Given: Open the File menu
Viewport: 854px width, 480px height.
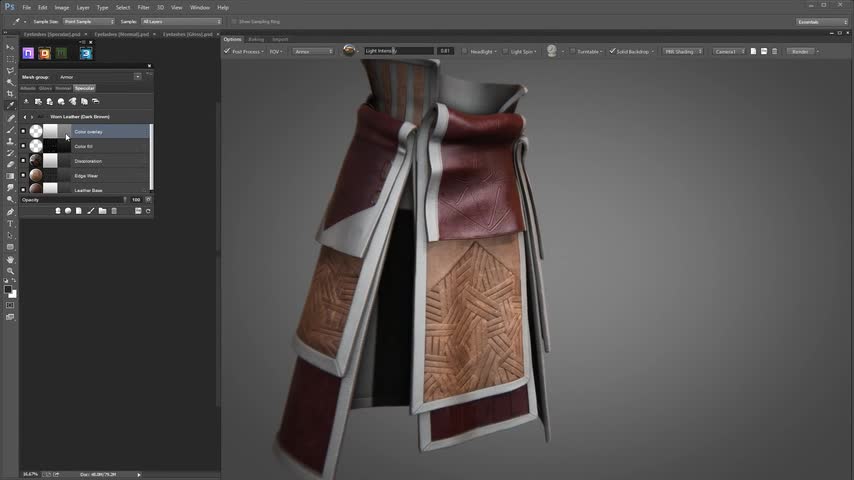Looking at the screenshot, I should tap(26, 8).
